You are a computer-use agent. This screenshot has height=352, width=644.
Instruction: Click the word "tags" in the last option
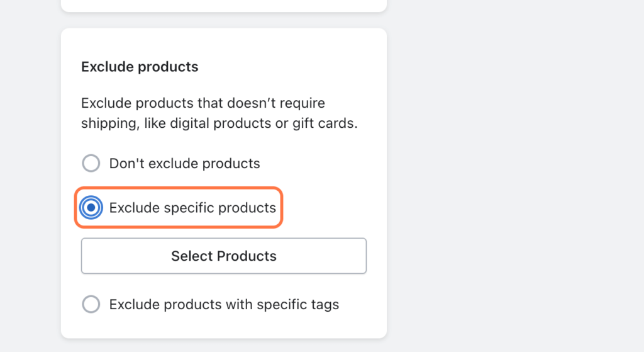point(324,305)
